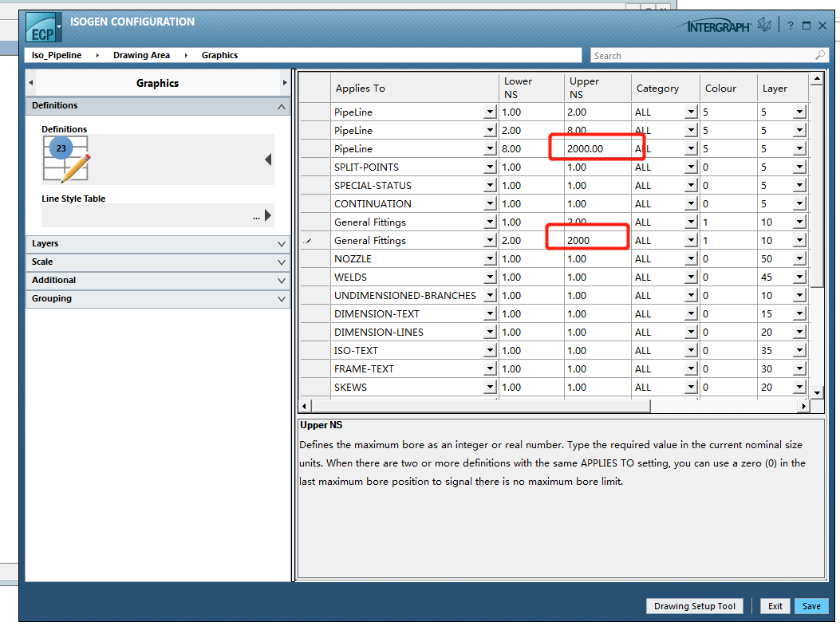Click Iso_Pipeline breadcrumb item
This screenshot has width=840, height=630.
point(57,55)
